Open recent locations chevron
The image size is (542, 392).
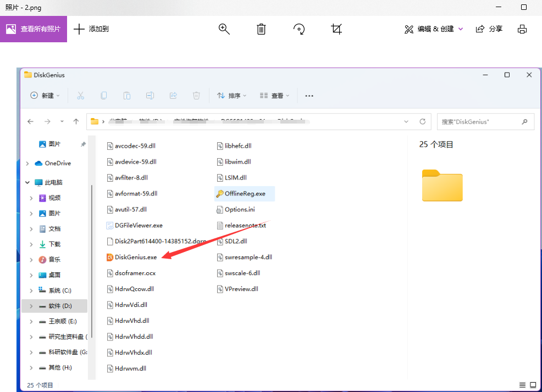tap(62, 121)
